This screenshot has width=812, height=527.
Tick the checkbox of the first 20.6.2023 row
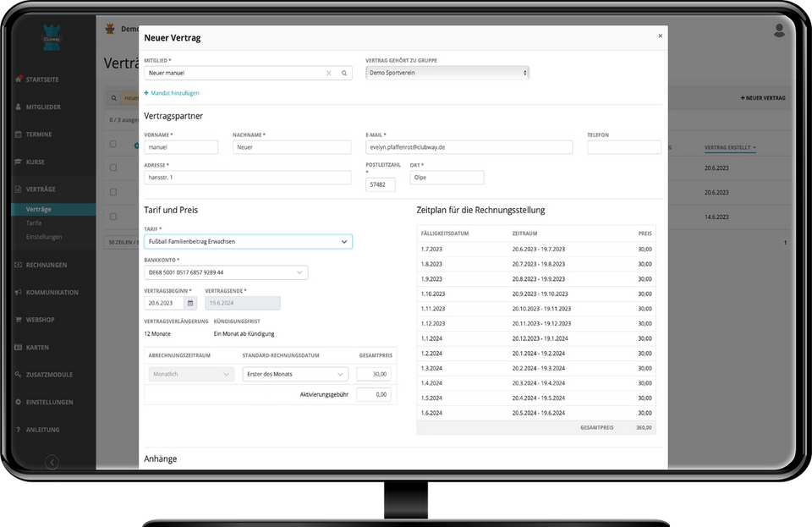pos(112,167)
